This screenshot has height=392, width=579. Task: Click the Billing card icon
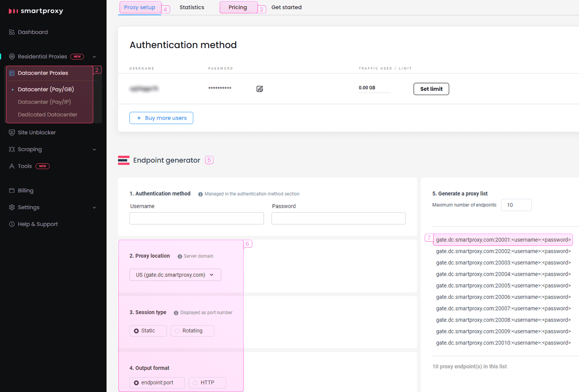pos(12,191)
